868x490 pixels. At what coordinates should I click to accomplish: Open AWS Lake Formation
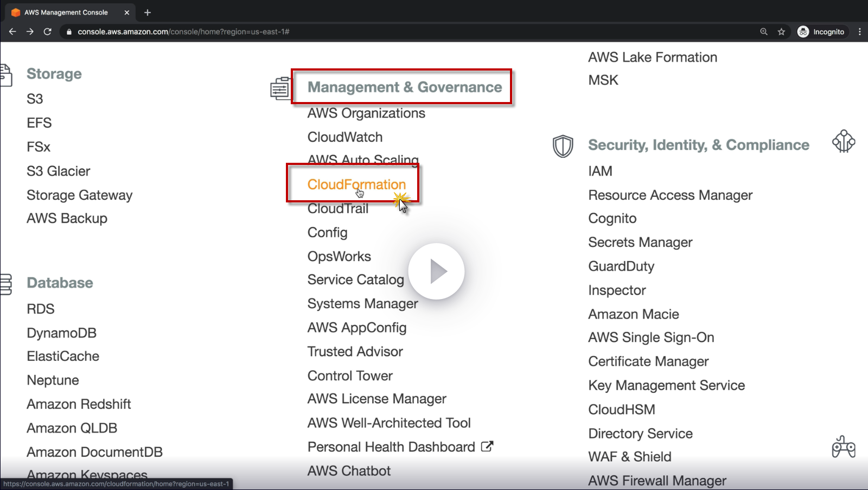pos(653,57)
